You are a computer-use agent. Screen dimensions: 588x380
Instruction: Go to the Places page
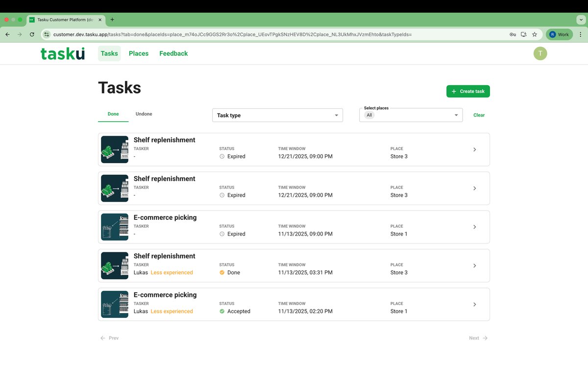(x=139, y=53)
